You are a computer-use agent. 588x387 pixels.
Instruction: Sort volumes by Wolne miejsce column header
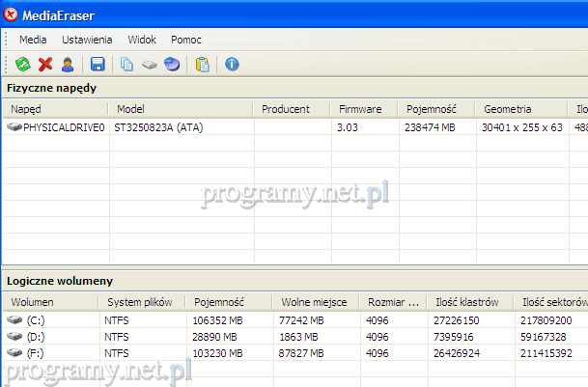point(314,302)
